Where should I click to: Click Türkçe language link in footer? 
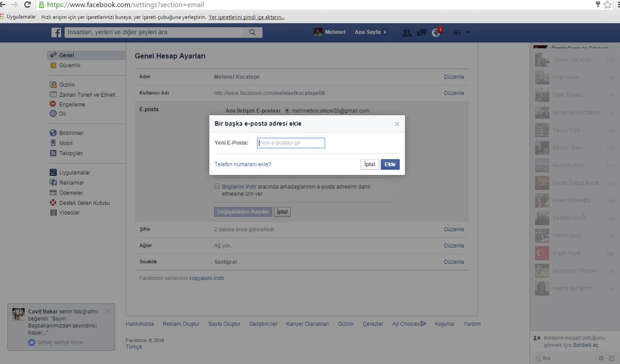[x=134, y=347]
